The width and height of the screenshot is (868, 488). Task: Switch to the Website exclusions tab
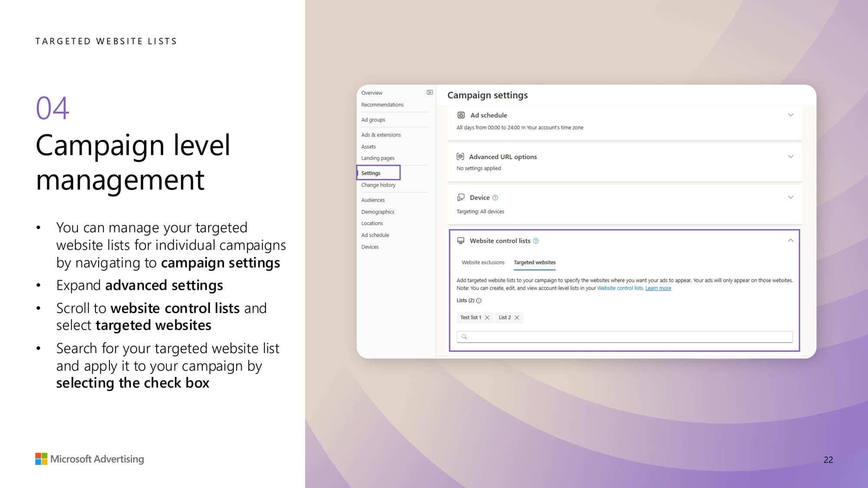(x=483, y=262)
